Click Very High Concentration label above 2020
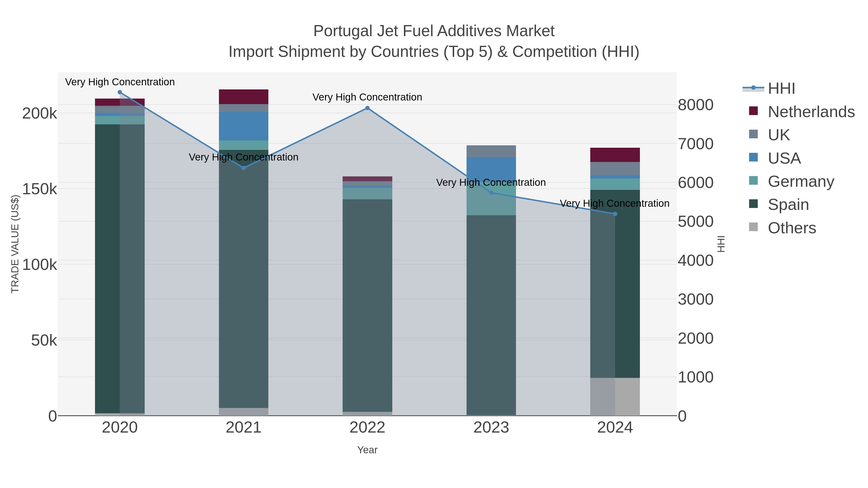 coord(120,82)
